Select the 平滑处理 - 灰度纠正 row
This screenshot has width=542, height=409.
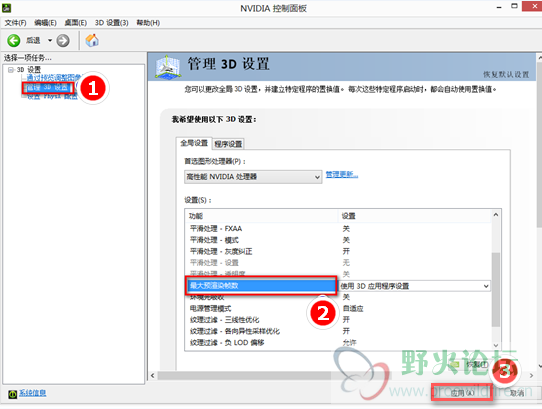tap(339, 251)
